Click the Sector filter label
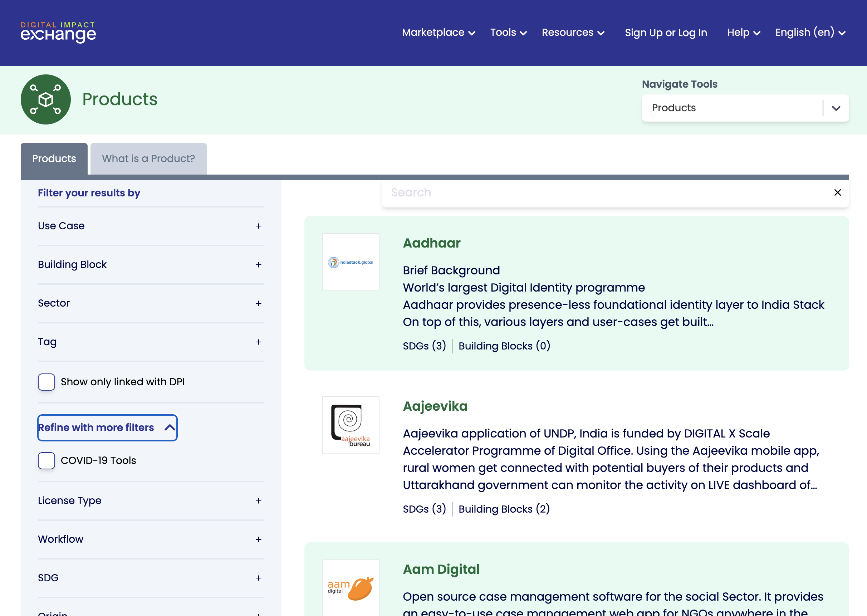 click(x=54, y=303)
